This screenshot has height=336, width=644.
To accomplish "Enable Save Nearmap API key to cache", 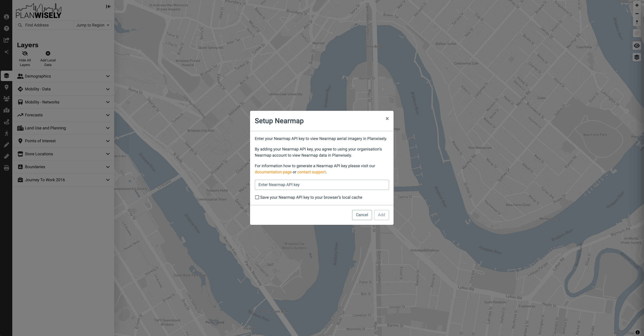I will [256, 197].
